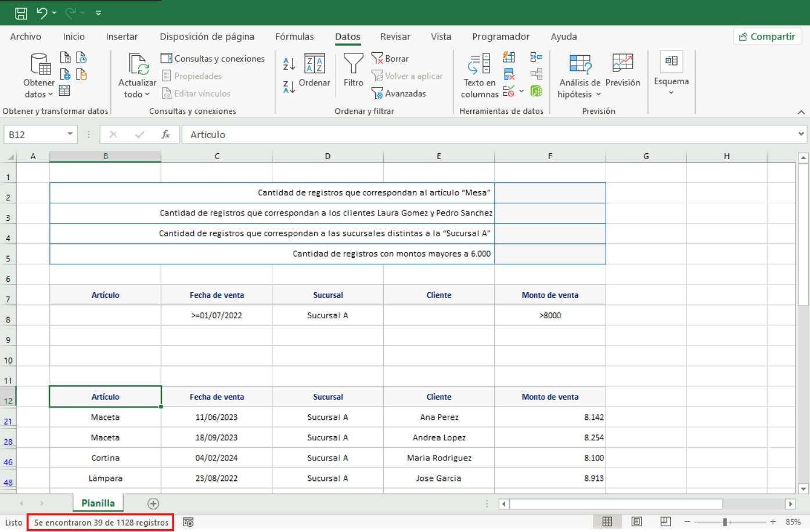Click the From web globe file icon

tap(66, 74)
